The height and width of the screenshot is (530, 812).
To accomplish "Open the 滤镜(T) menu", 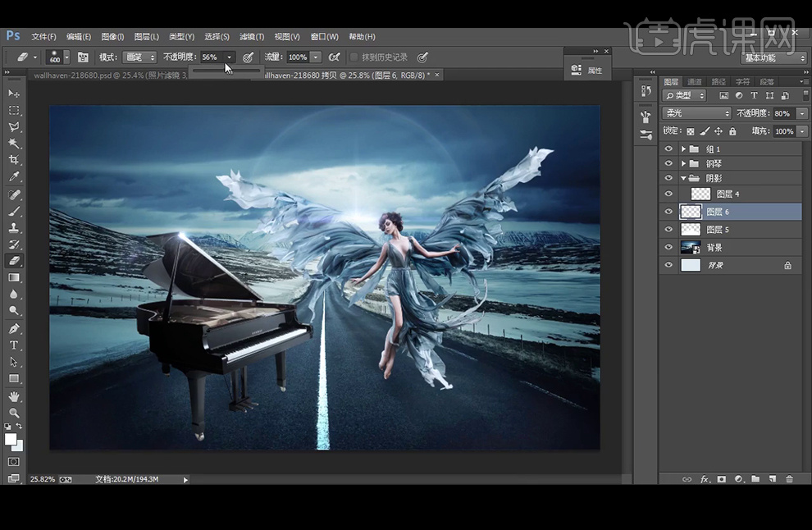I will click(x=252, y=36).
